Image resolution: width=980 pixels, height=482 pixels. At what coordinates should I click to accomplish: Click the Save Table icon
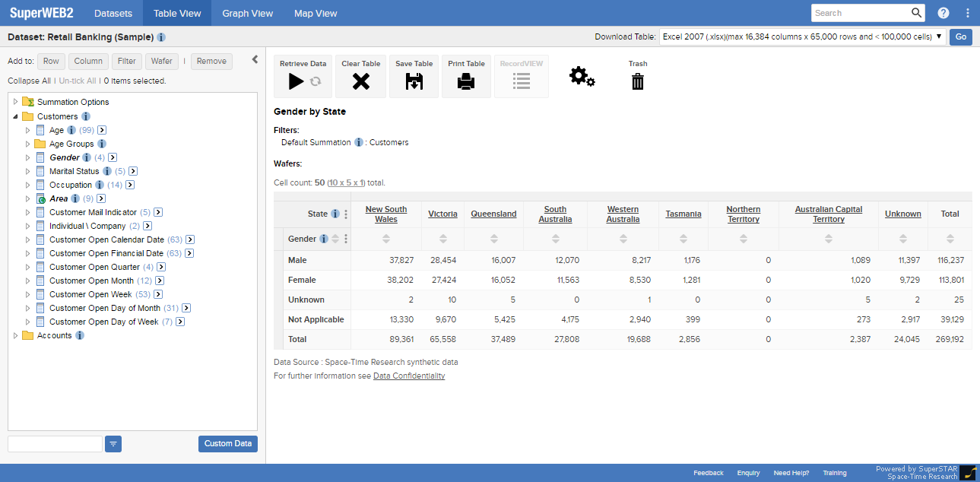(x=414, y=81)
